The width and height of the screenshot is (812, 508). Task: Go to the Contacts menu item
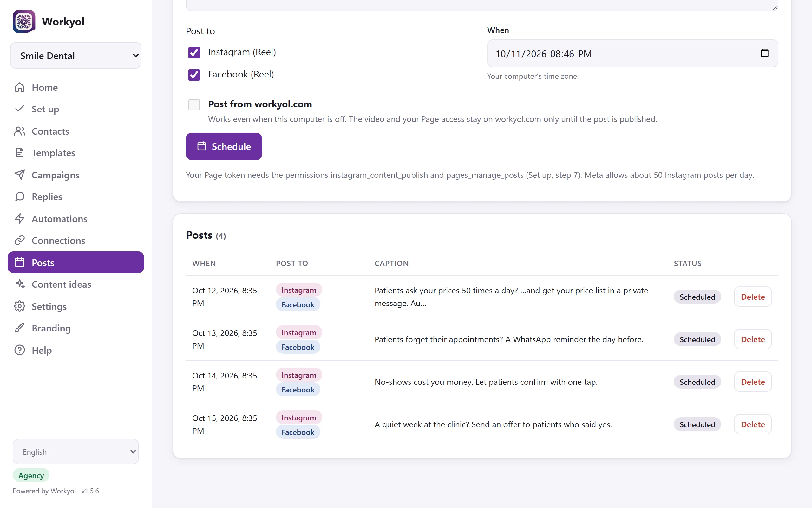[76, 131]
